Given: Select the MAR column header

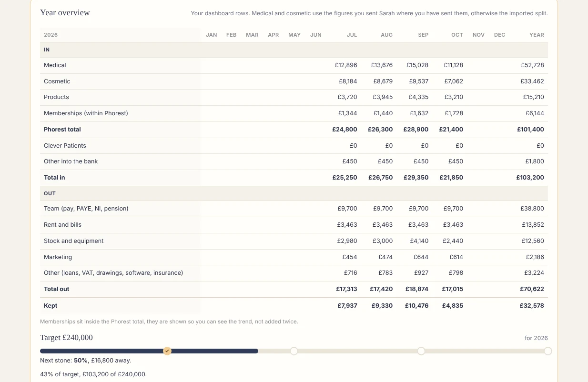Looking at the screenshot, I should pyautogui.click(x=252, y=35).
